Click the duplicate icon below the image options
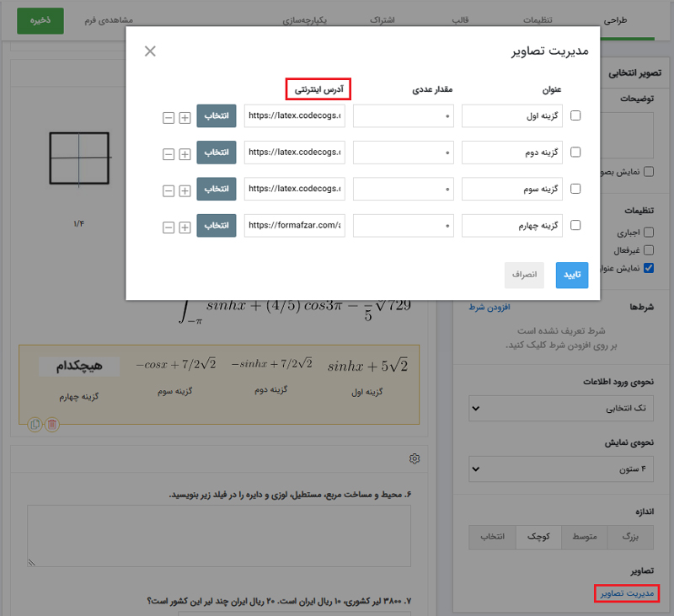The height and width of the screenshot is (616, 674). pyautogui.click(x=35, y=425)
